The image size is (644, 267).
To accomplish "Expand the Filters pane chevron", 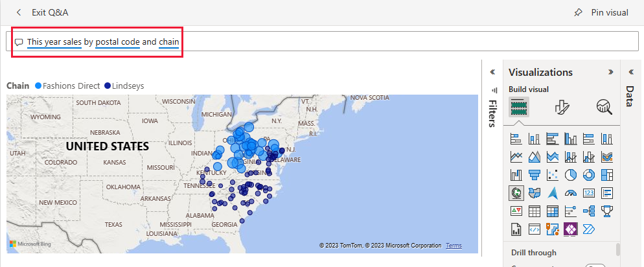I will (493, 72).
